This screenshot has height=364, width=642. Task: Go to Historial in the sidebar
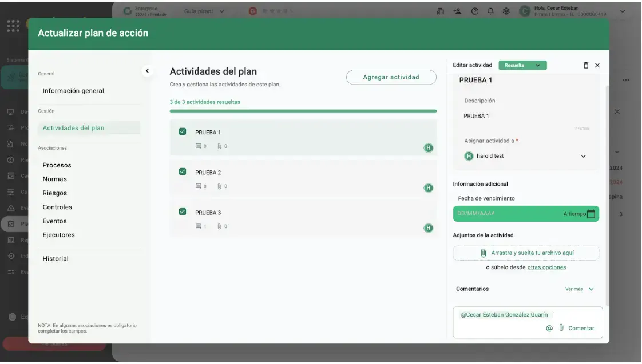(x=56, y=259)
